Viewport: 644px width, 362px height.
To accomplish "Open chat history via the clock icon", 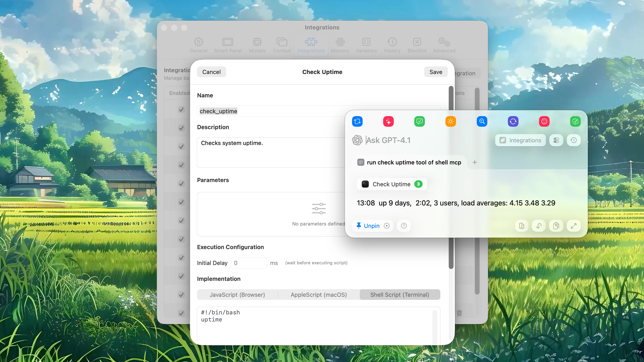I will coord(573,140).
